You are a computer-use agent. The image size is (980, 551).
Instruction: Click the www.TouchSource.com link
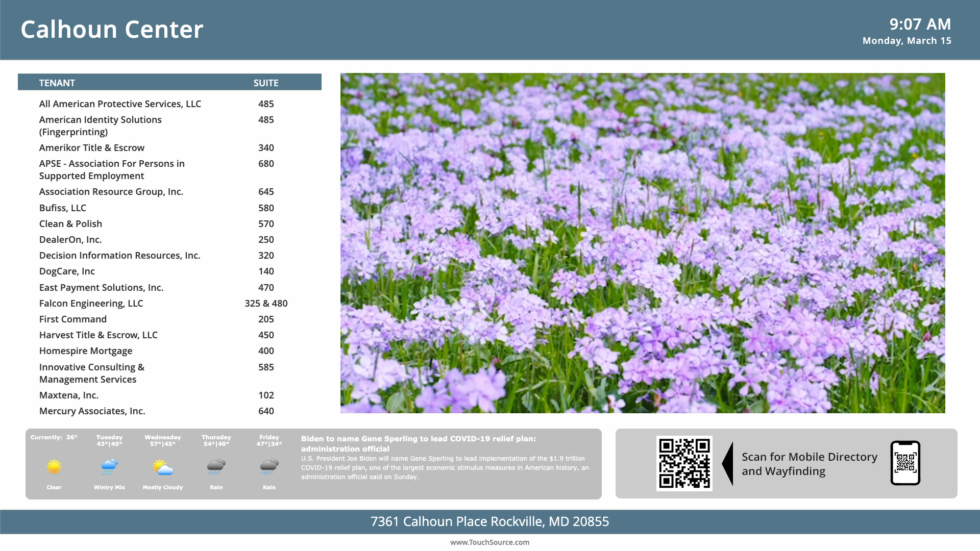[489, 542]
